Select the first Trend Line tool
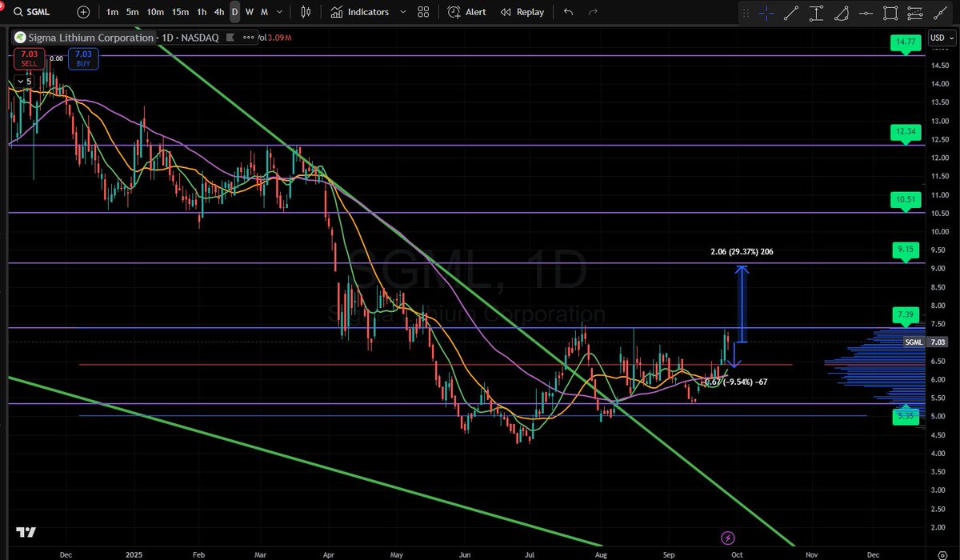 (791, 12)
